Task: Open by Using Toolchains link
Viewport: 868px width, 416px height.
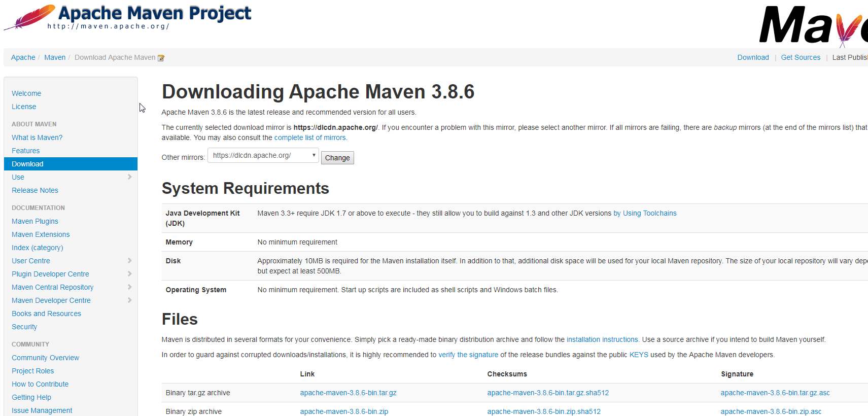Action: [x=645, y=213]
